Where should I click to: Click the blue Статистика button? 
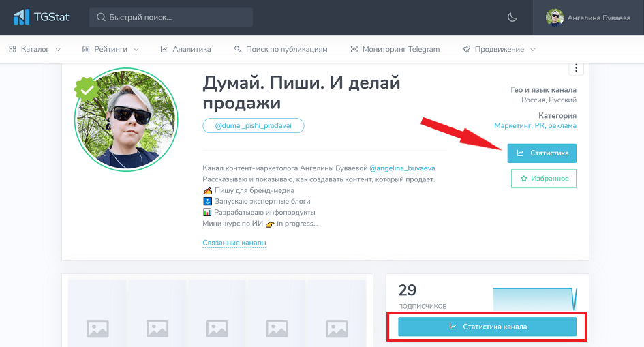pos(542,153)
